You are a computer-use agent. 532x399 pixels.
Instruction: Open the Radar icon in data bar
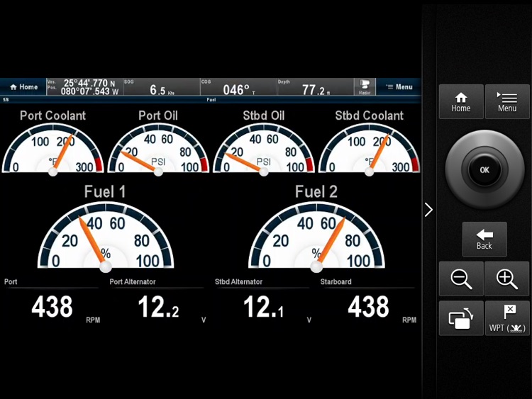click(x=365, y=87)
